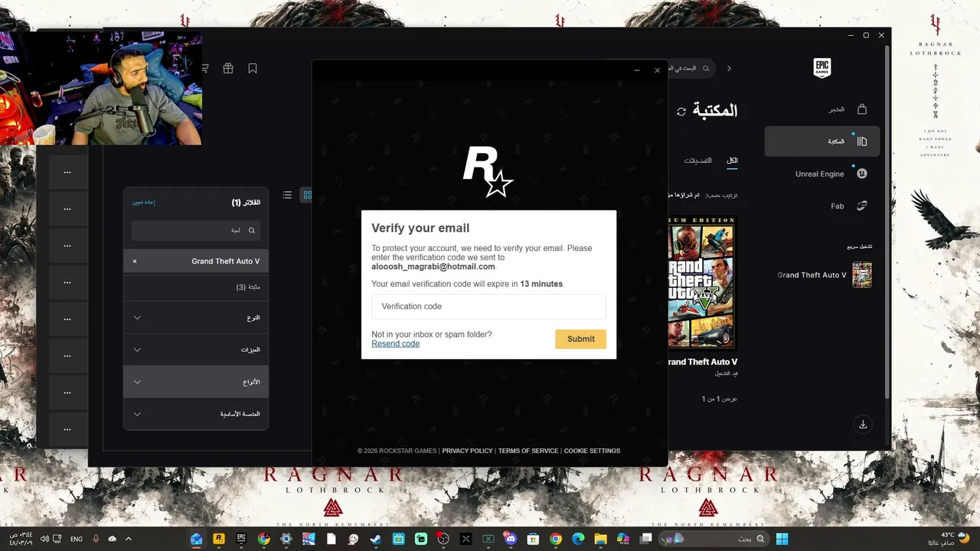Open the Grand Theft Auto V cover thumbnail

[x=702, y=283]
